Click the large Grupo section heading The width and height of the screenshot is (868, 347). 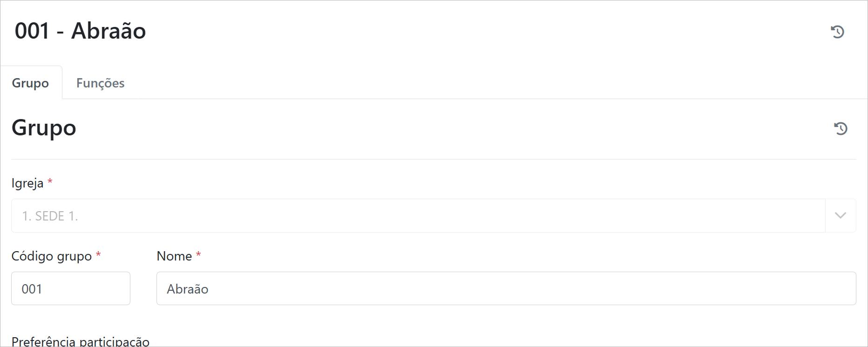(x=44, y=128)
